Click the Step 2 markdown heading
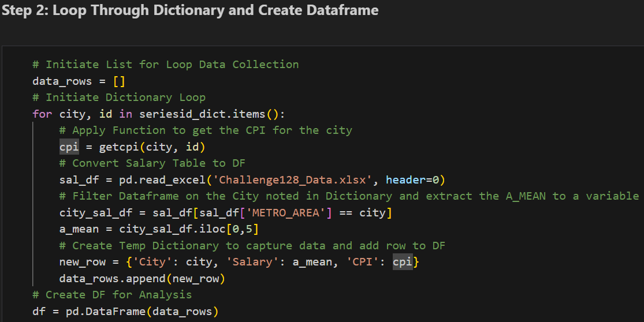The image size is (644, 322). click(190, 10)
